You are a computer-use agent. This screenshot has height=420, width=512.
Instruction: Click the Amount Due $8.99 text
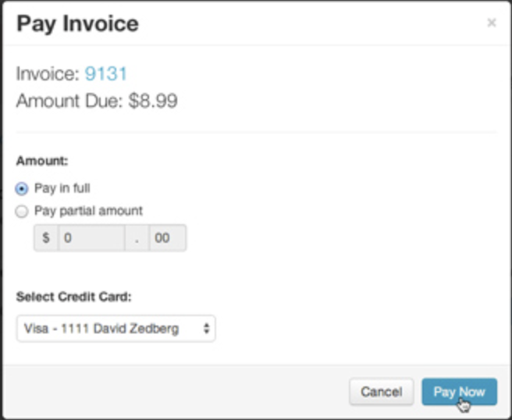coord(97,101)
